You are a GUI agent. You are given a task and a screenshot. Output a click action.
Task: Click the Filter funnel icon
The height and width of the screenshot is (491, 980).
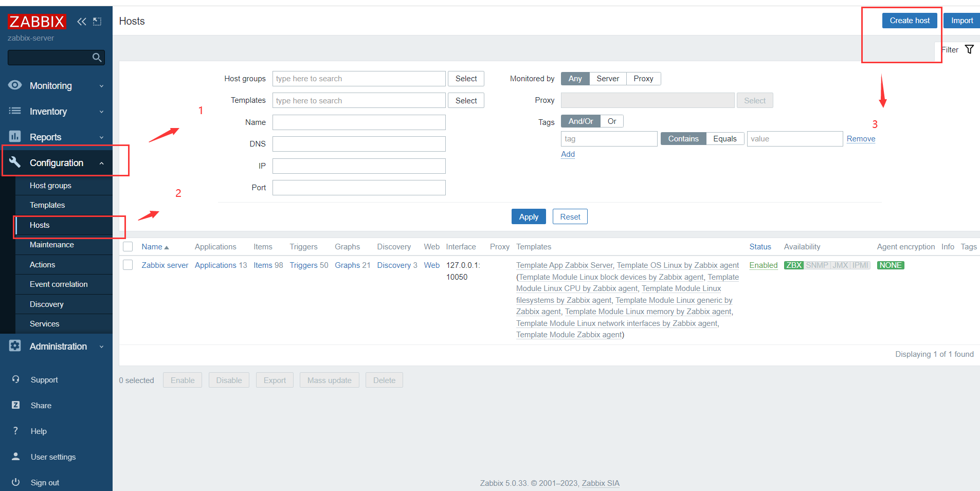point(969,49)
